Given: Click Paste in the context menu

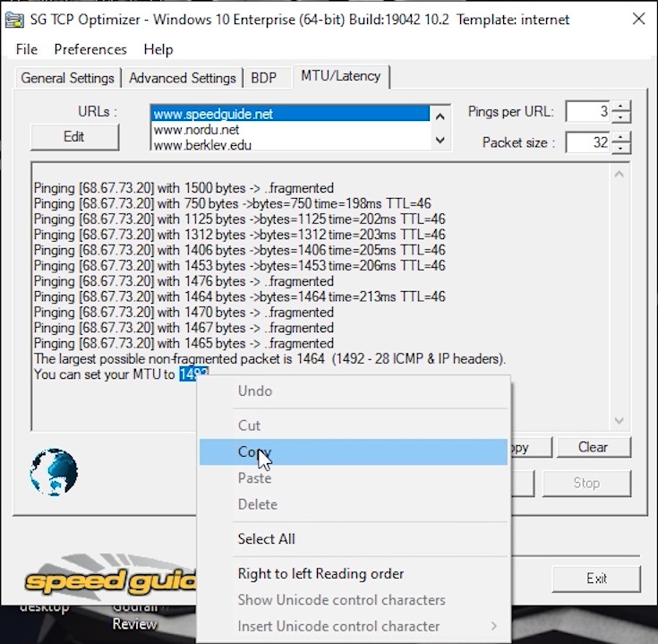Looking at the screenshot, I should coord(354,477).
